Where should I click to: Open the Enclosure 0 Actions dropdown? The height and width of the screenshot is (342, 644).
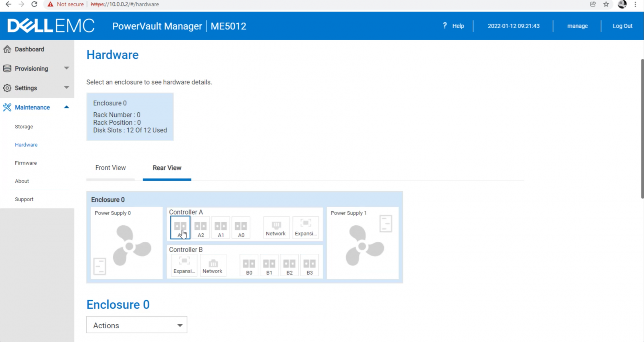click(137, 325)
